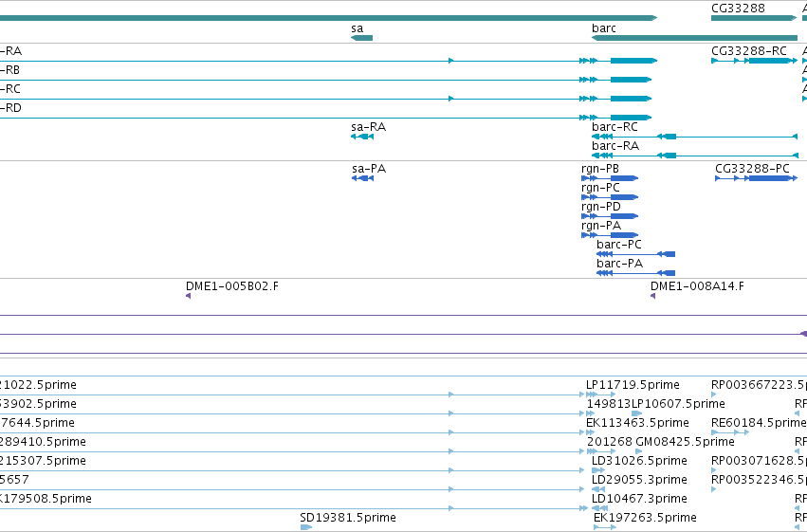Click the 5657 EST label
The width and height of the screenshot is (807, 532).
(14, 480)
